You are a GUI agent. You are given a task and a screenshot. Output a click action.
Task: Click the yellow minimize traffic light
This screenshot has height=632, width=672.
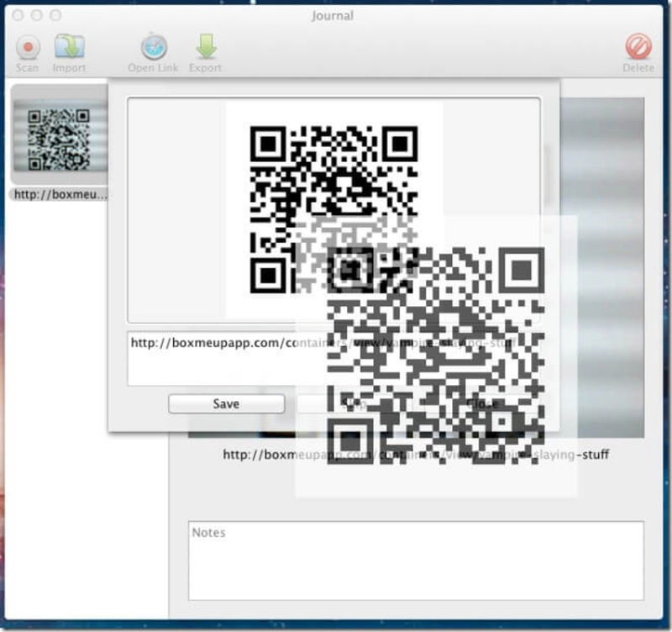[x=35, y=14]
